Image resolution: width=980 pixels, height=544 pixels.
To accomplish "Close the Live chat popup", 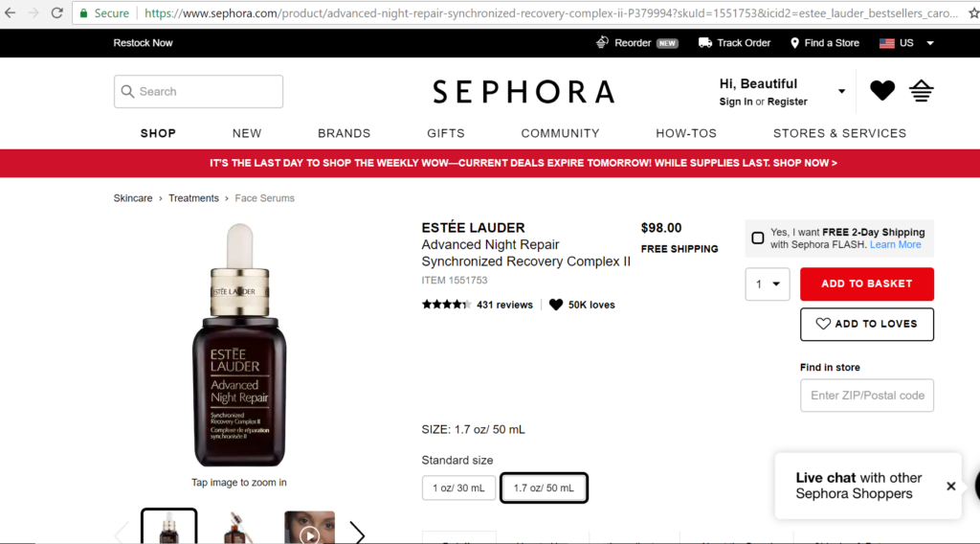I will (950, 486).
